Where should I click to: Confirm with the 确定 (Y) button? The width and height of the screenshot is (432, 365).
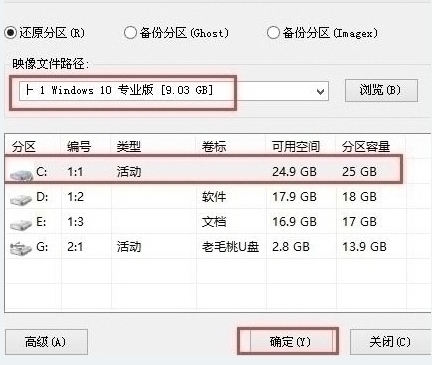[x=290, y=342]
